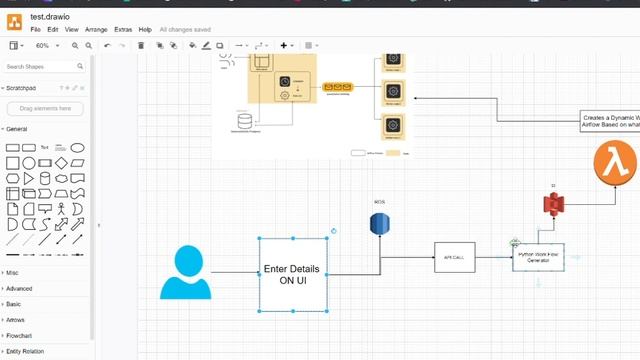
Task: Open the Extras menu
Action: 123,29
